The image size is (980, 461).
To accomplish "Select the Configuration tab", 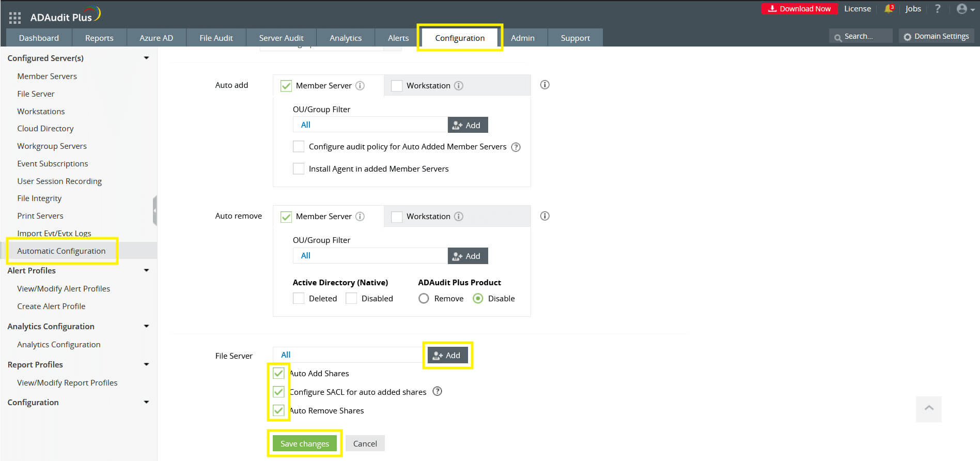I will [460, 38].
